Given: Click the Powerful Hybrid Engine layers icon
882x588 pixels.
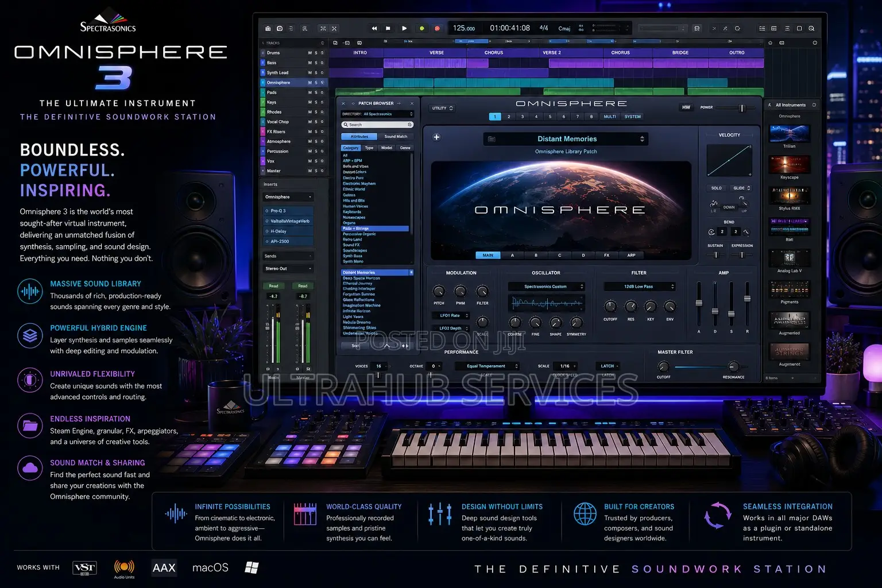Looking at the screenshot, I should [30, 335].
